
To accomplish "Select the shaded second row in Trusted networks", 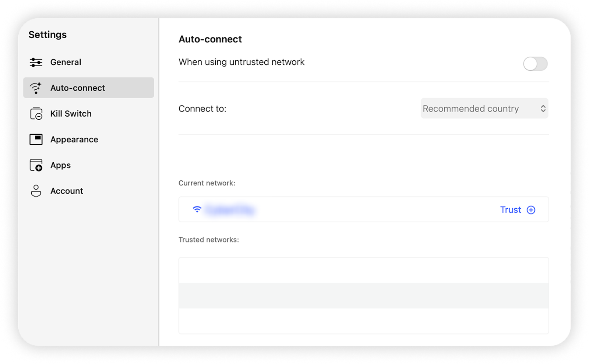I will click(x=363, y=296).
